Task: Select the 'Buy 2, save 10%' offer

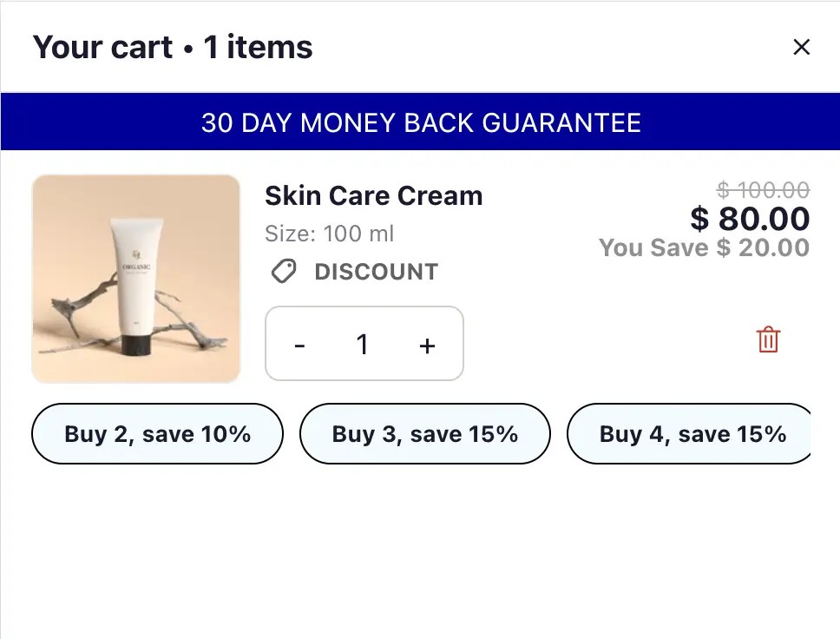Action: (157, 434)
